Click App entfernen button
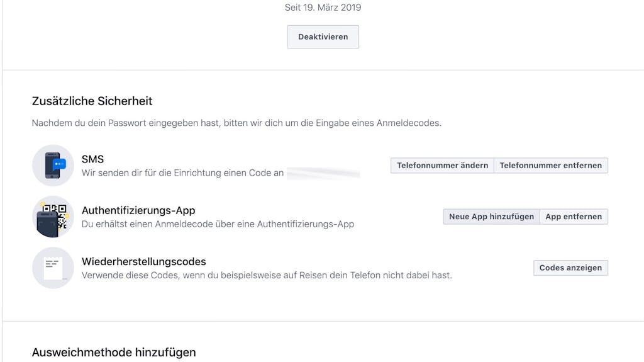 tap(574, 217)
